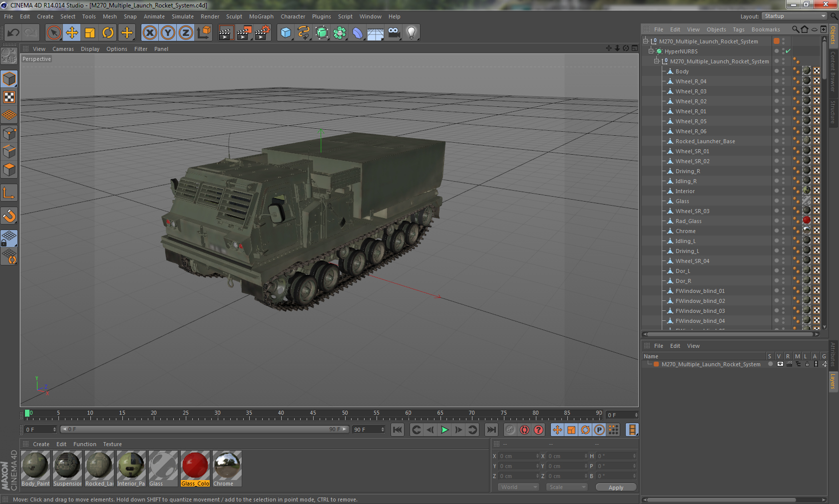Toggle the HyperNURBS green enable checkmark

[x=788, y=51]
